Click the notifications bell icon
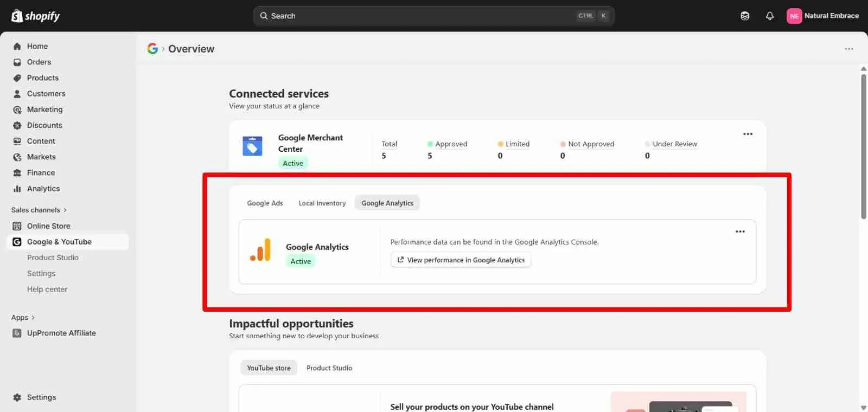Viewport: 868px width, 412px height. point(769,16)
